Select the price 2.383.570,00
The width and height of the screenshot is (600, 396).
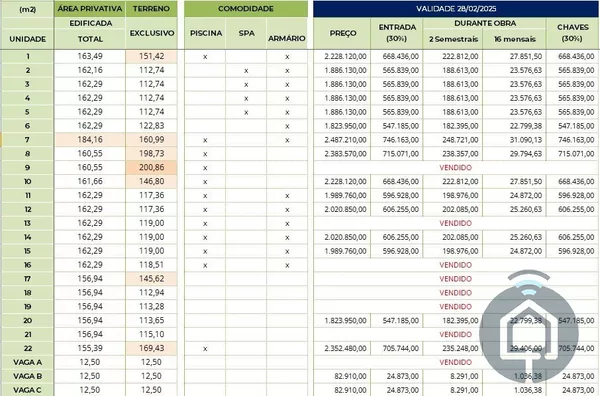(345, 154)
